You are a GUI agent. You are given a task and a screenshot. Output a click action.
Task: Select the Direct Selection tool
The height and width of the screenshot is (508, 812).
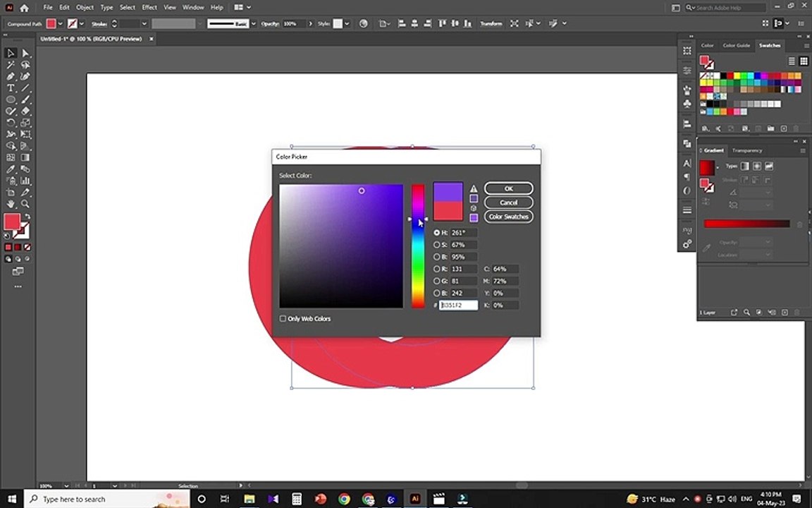(25, 54)
